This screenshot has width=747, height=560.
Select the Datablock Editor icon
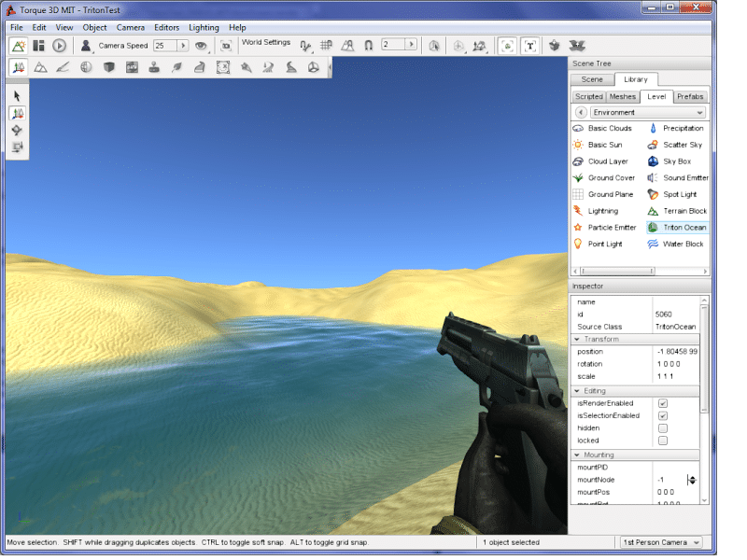(132, 67)
